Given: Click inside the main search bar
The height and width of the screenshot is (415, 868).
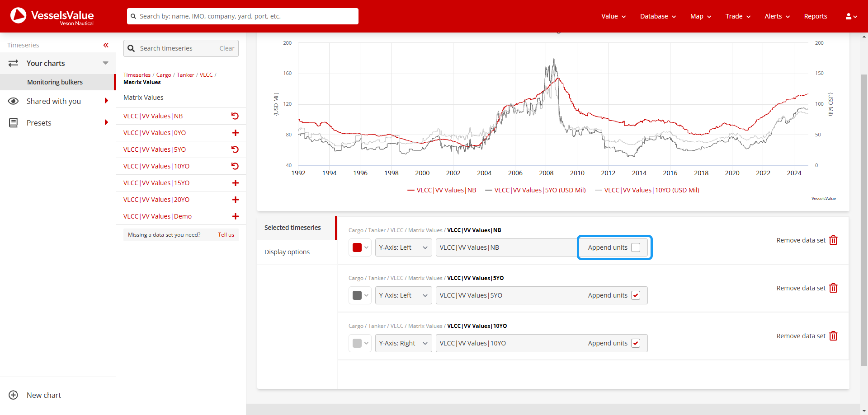Looking at the screenshot, I should tap(242, 16).
